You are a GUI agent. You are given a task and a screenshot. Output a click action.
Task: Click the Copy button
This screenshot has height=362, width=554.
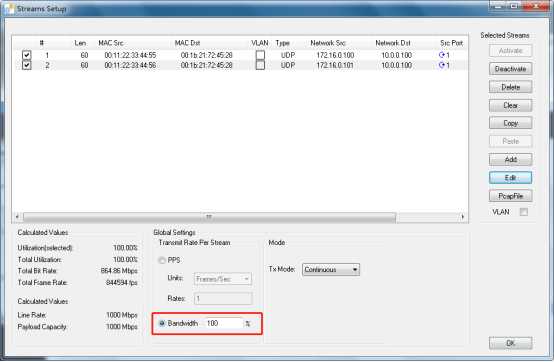[511, 123]
